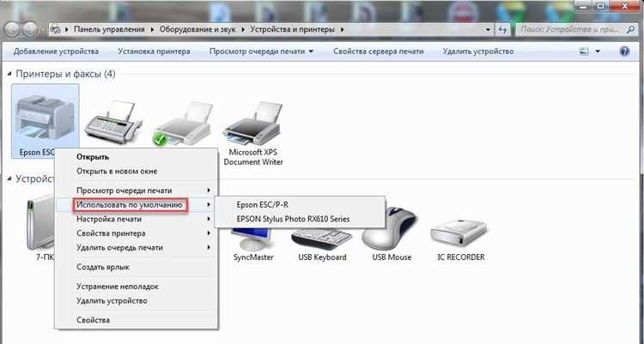Select the USB Keyboard device

tap(322, 246)
